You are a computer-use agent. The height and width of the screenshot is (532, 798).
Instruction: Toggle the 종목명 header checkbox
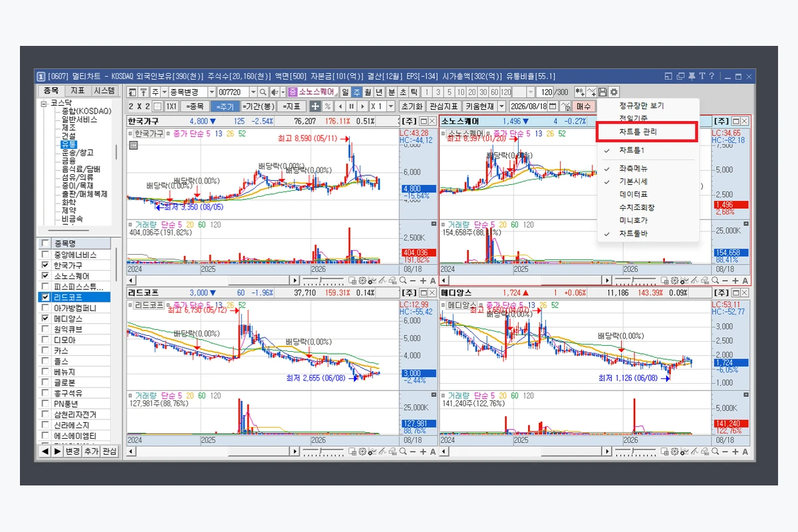(45, 243)
